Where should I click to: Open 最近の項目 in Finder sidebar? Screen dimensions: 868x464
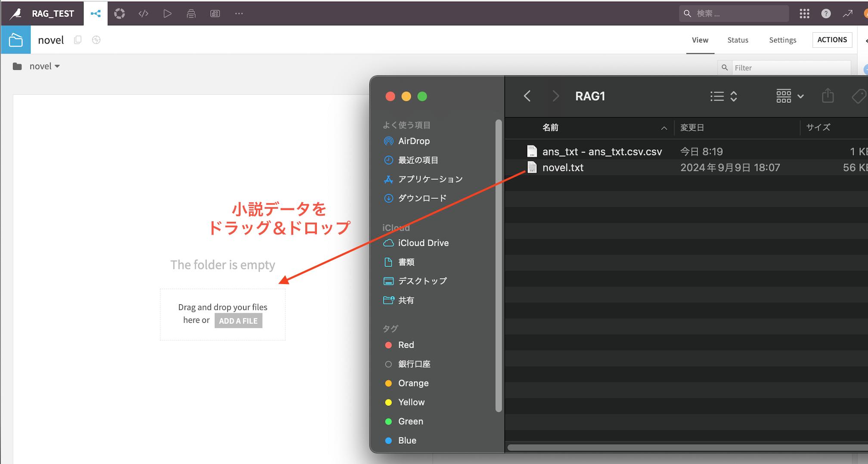click(x=418, y=160)
